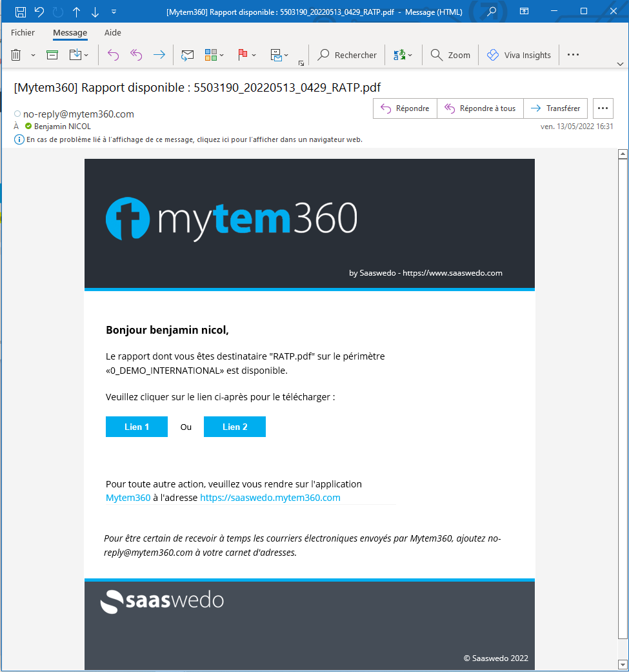
Task: Open the Fichier menu
Action: (x=23, y=32)
